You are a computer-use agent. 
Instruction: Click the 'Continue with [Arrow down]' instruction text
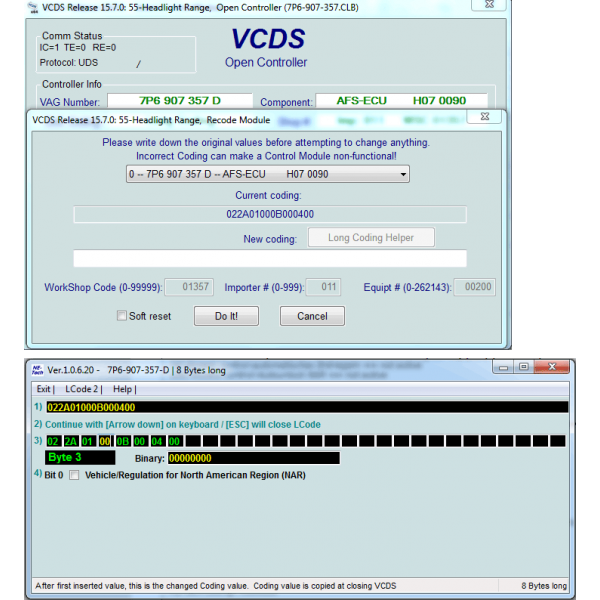[x=183, y=425]
